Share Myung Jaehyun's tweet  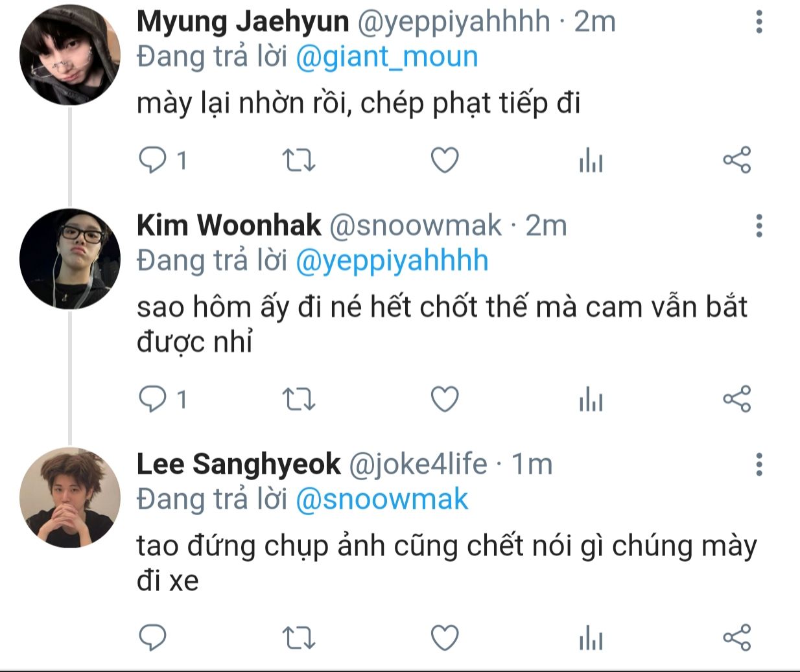tap(737, 160)
